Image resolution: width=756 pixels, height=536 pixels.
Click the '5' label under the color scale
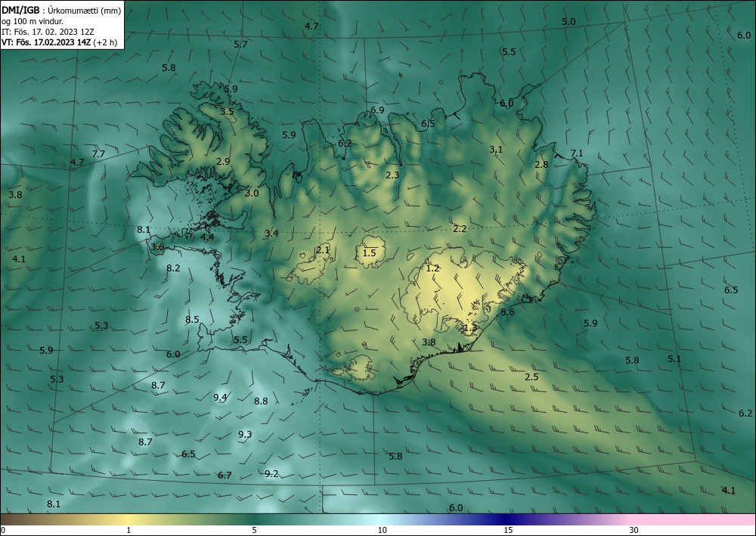tap(254, 530)
